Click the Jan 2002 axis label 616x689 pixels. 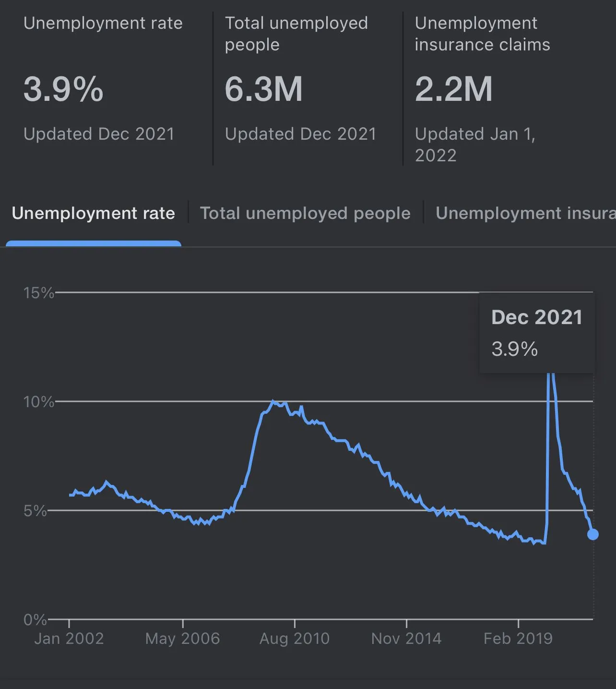[x=69, y=639]
